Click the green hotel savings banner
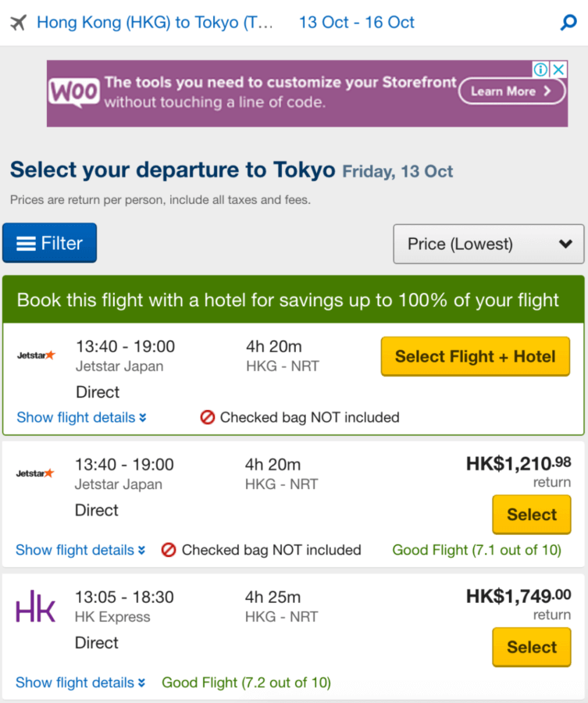 [x=294, y=300]
